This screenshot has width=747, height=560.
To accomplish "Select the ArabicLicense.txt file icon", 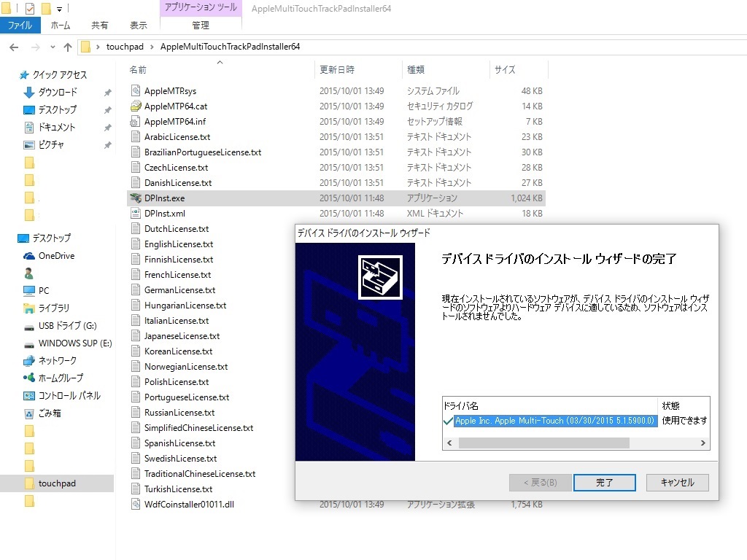I will pos(136,136).
